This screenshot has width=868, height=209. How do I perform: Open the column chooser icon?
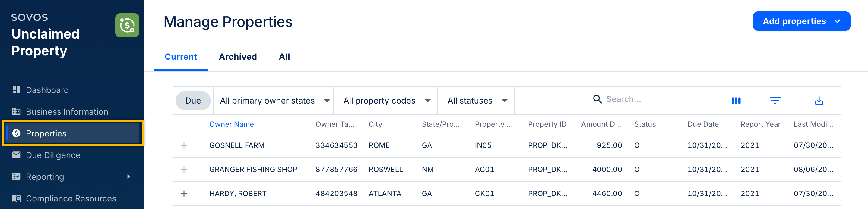point(736,101)
